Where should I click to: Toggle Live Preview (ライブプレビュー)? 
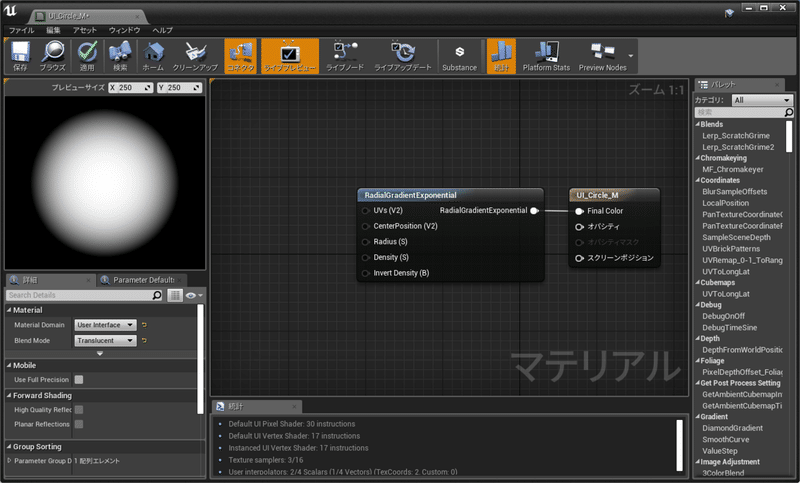tap(289, 56)
